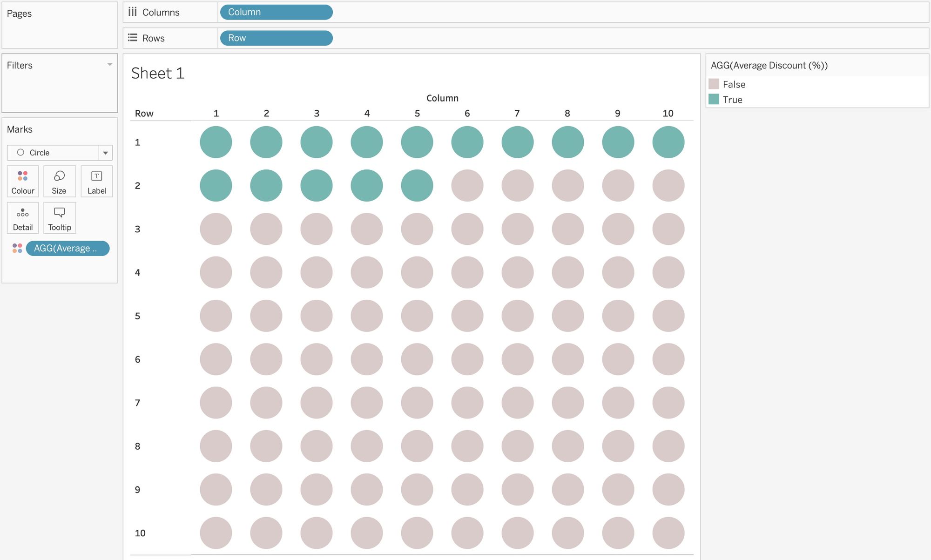The width and height of the screenshot is (931, 560).
Task: Open the Tooltip marks card
Action: pyautogui.click(x=59, y=218)
